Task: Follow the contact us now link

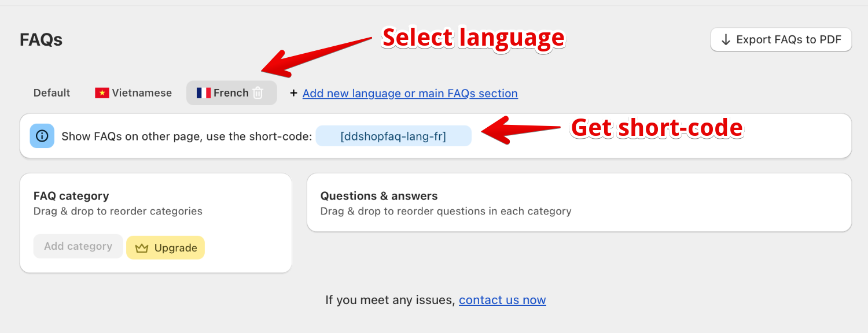Action: click(x=502, y=300)
